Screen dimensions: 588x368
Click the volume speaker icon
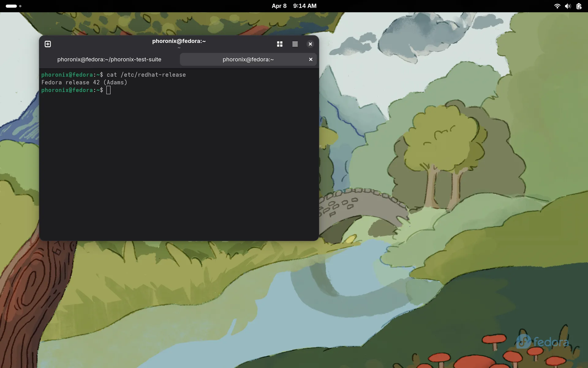tap(568, 6)
